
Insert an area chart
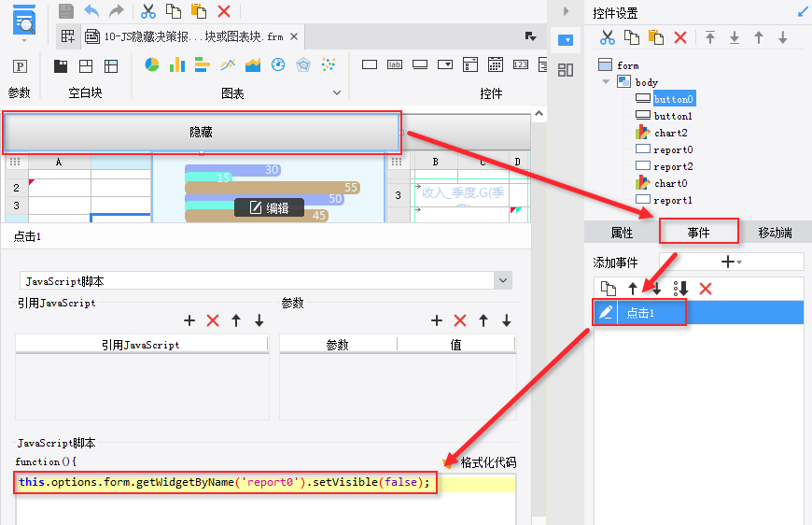[x=253, y=64]
